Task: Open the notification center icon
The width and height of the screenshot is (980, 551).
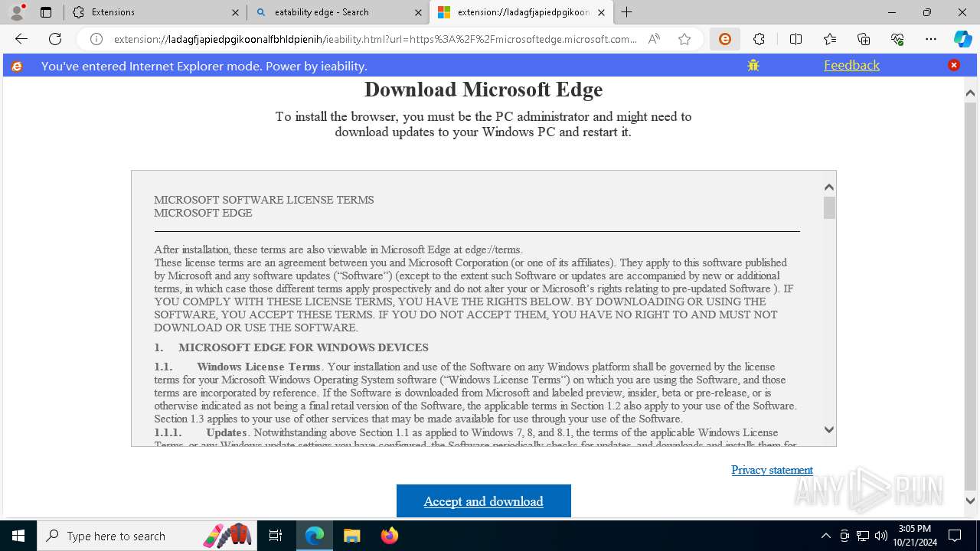Action: point(955,536)
